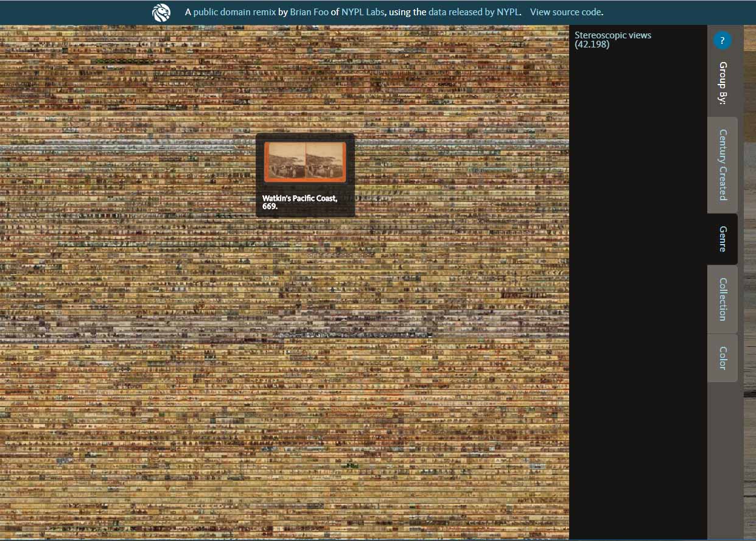Click 'View source code' link
756x541 pixels.
point(565,12)
